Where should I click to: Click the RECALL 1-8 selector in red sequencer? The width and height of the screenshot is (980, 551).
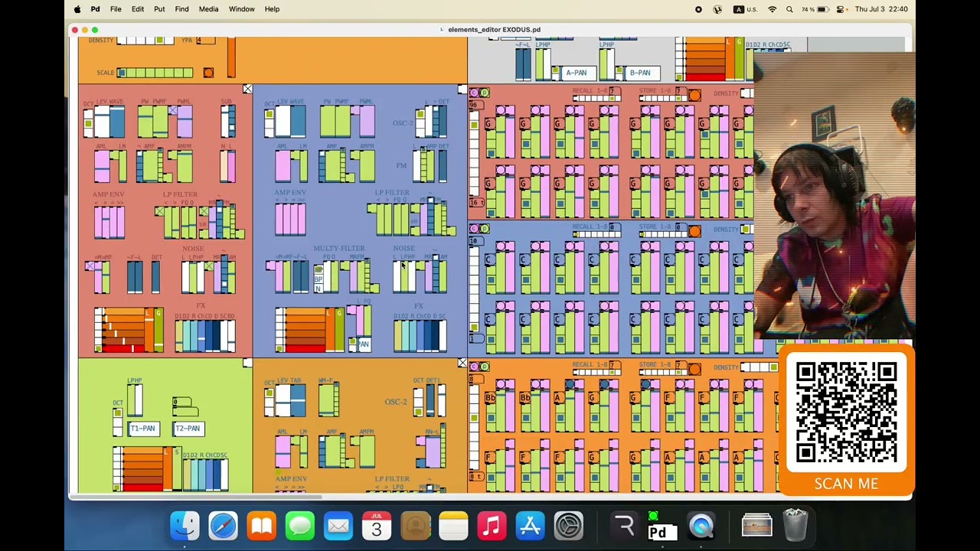pos(596,98)
